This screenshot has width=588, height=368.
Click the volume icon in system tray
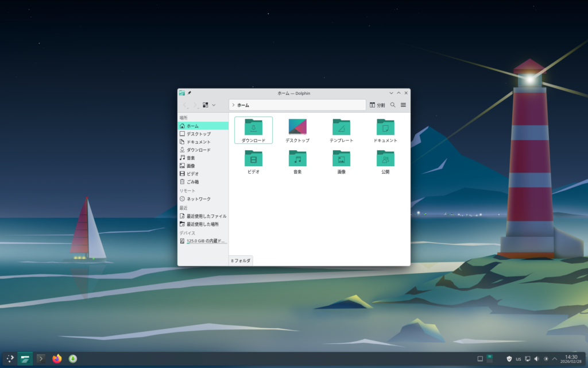[536, 359]
